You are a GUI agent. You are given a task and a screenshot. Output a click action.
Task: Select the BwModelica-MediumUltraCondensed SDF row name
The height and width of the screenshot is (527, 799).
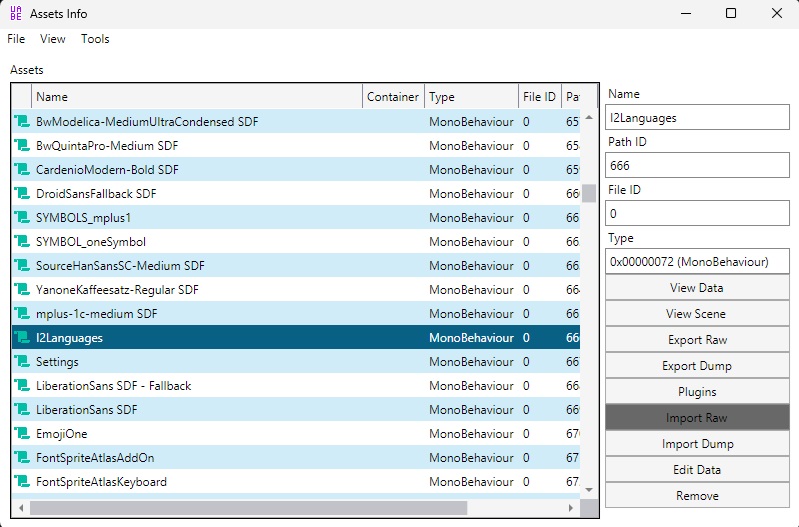click(x=147, y=121)
